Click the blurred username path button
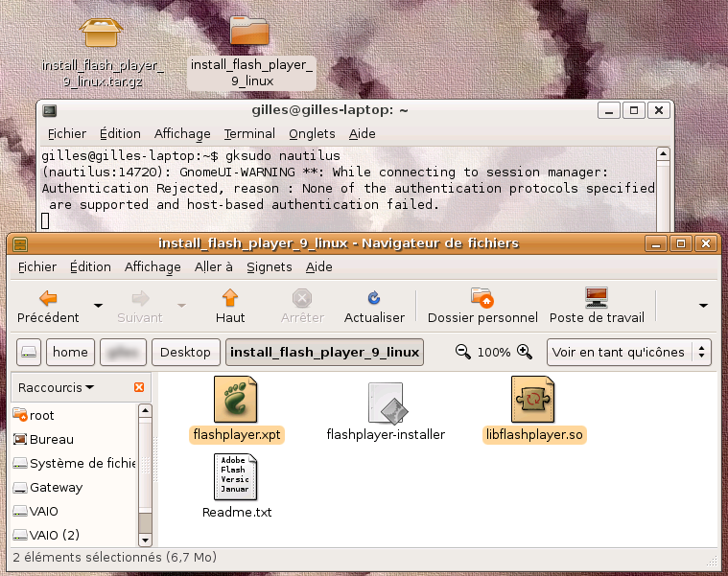This screenshot has height=576, width=728. pyautogui.click(x=123, y=352)
